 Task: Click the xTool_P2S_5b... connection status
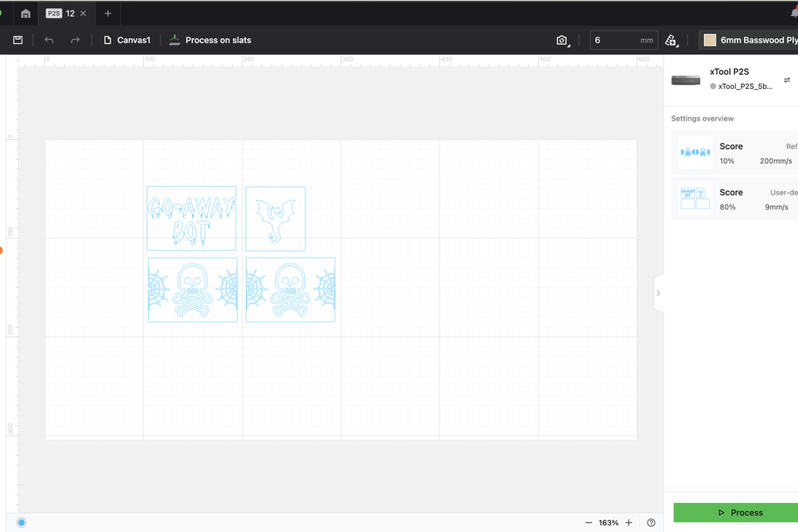pos(741,86)
